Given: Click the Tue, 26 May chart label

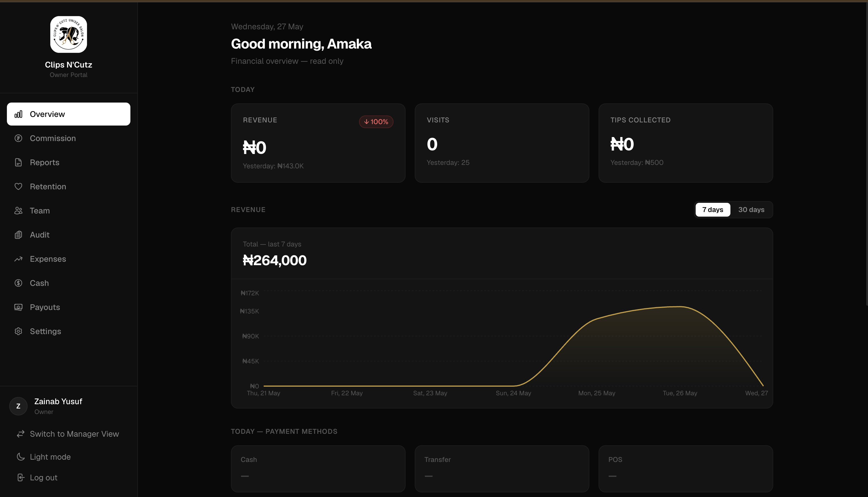Looking at the screenshot, I should (x=680, y=393).
